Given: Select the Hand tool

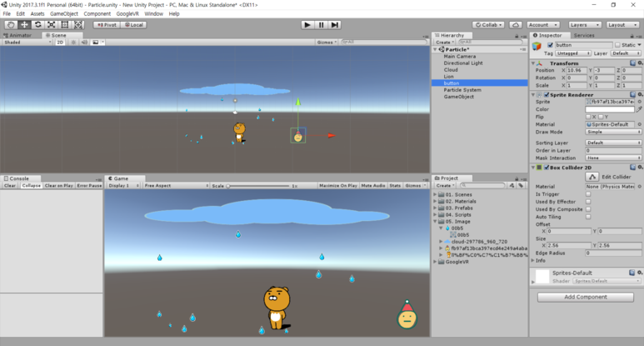Looking at the screenshot, I should [11, 25].
